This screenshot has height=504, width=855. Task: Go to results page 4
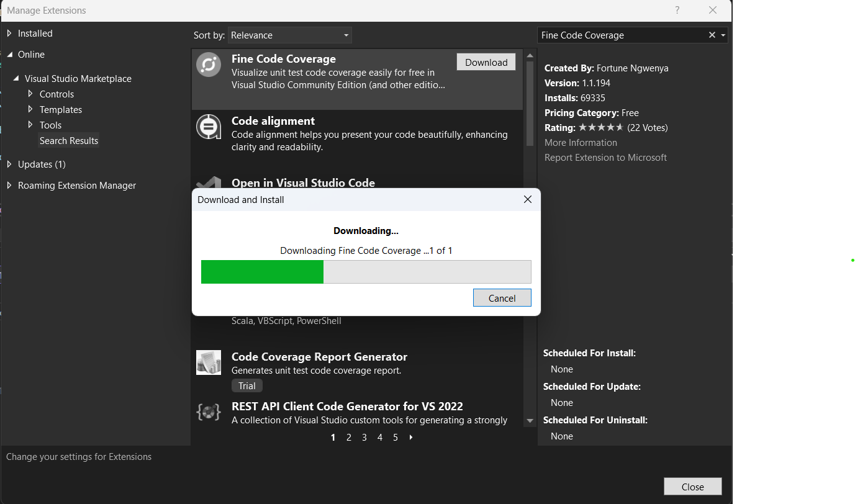pyautogui.click(x=380, y=438)
